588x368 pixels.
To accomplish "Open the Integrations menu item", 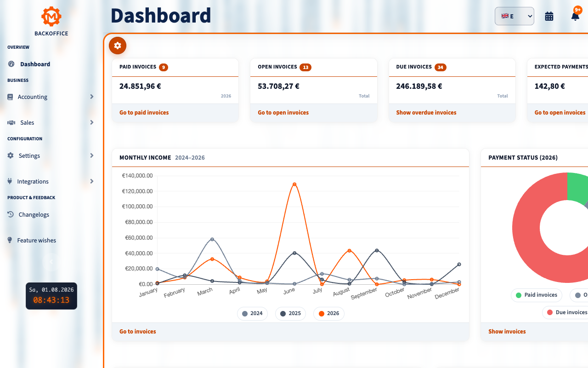I will point(51,182).
